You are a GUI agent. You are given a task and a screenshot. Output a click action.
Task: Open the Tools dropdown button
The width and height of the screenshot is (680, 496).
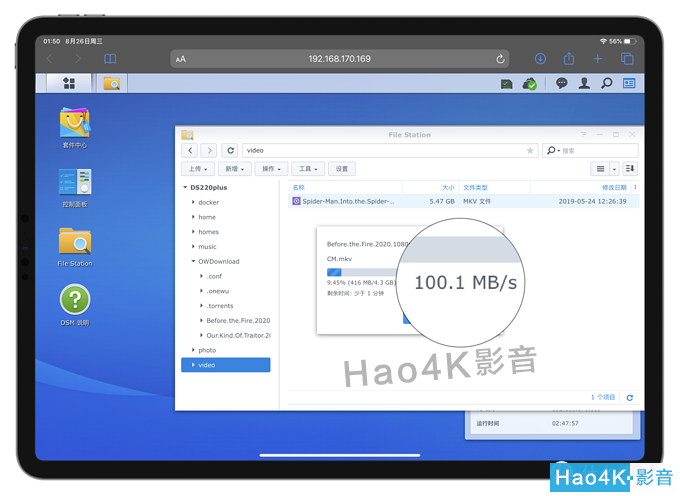coord(308,169)
